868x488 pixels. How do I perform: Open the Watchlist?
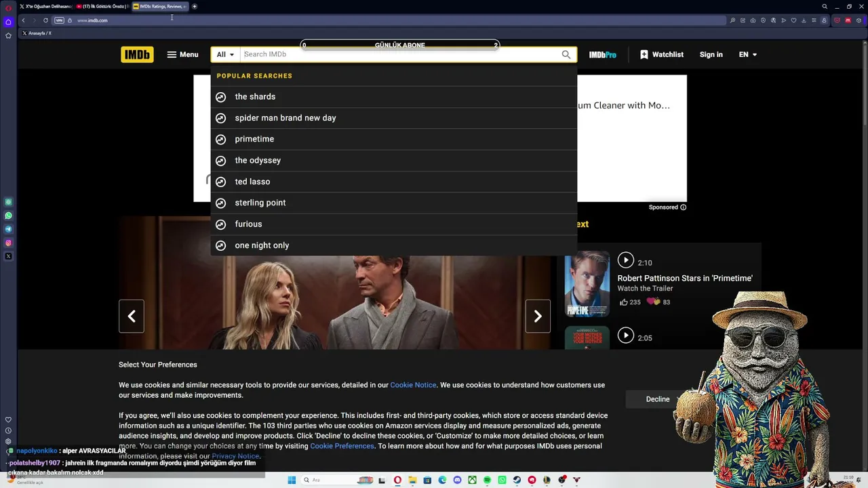click(x=662, y=54)
